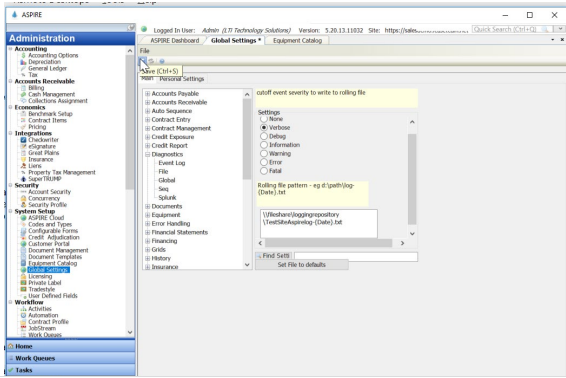Open Cash Management in the sidebar
The width and height of the screenshot is (566, 378).
tap(52, 94)
